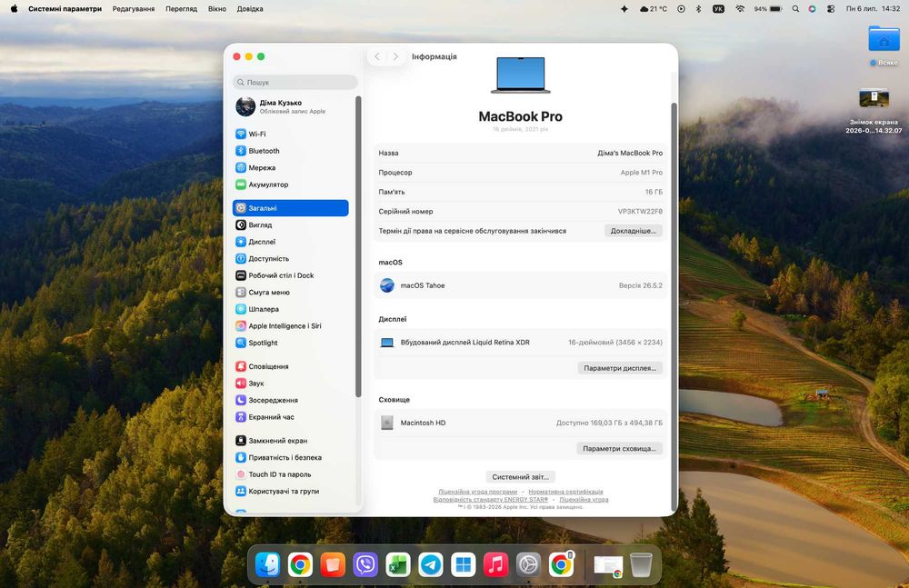Open Робочий стіл і Dock settings
This screenshot has width=909, height=588.
[x=291, y=275]
